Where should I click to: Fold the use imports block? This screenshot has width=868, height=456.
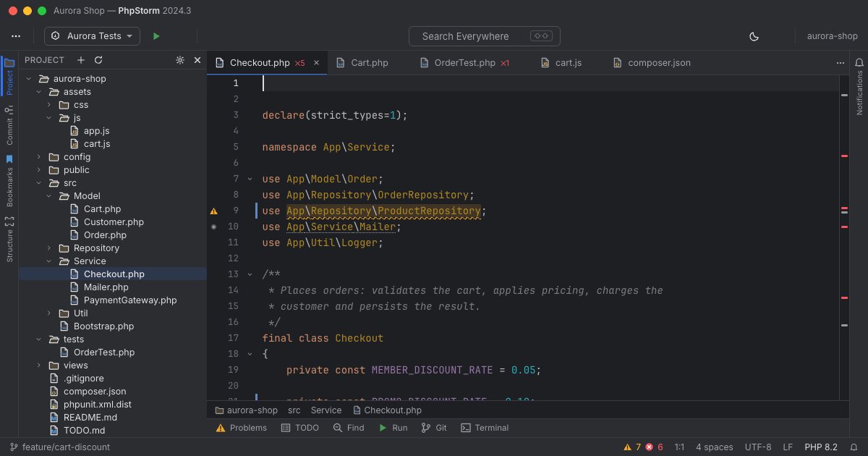pyautogui.click(x=250, y=179)
